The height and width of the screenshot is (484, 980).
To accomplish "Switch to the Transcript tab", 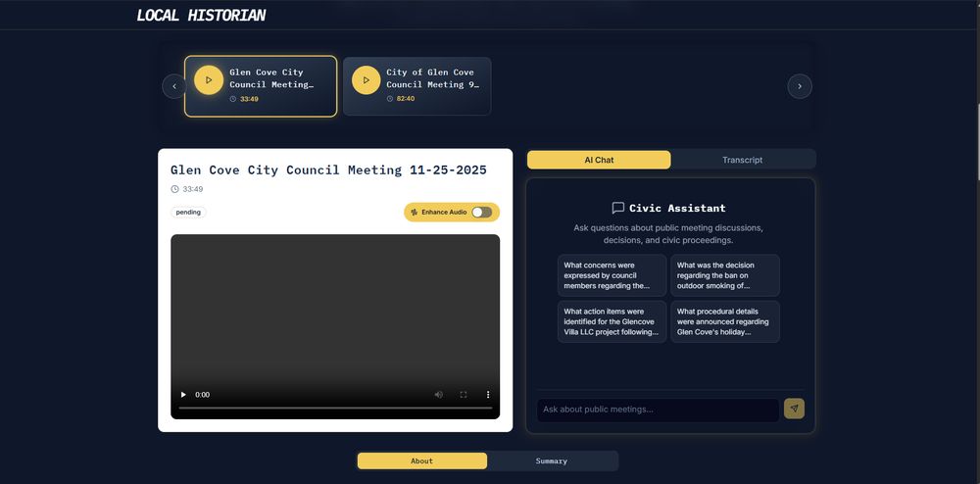I will 742,160.
